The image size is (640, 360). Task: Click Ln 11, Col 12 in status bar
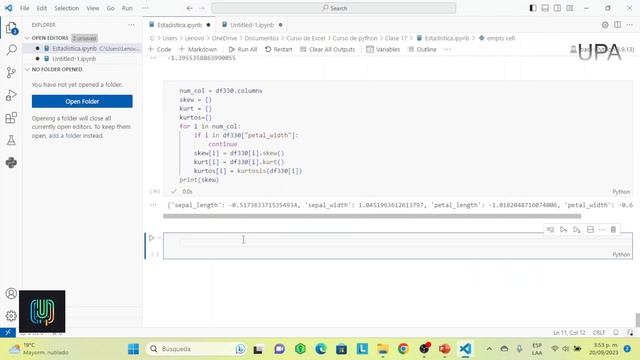[x=569, y=333]
